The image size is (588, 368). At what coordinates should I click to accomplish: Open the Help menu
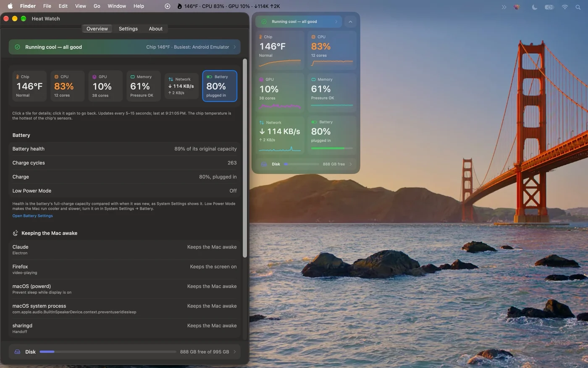139,6
